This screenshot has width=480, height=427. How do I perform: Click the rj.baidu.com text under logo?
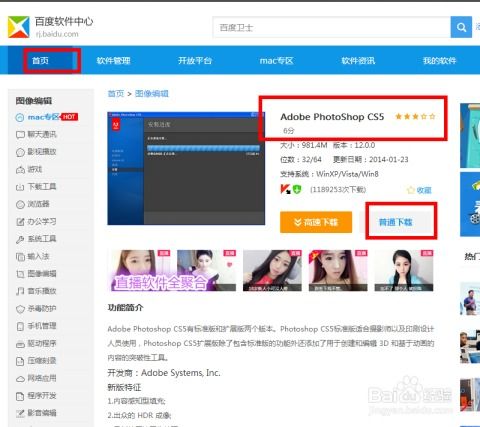tap(57, 34)
